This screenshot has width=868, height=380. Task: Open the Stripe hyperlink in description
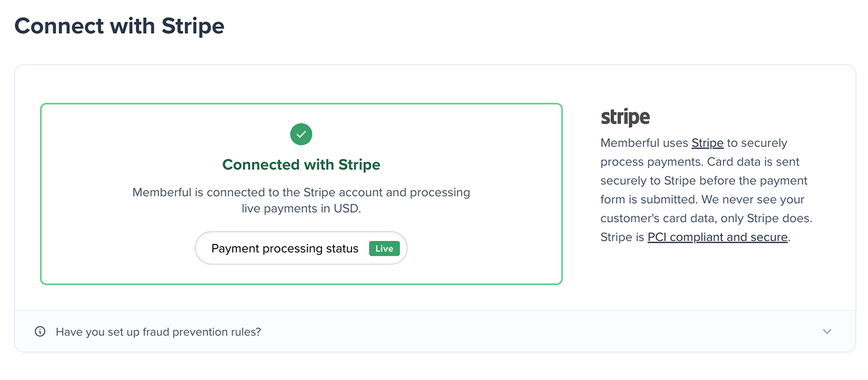[x=707, y=143]
